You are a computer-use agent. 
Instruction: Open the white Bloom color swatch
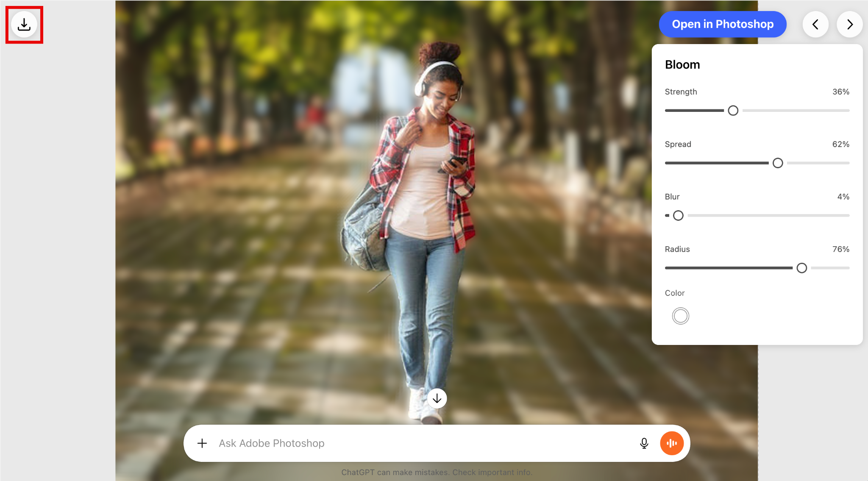680,316
